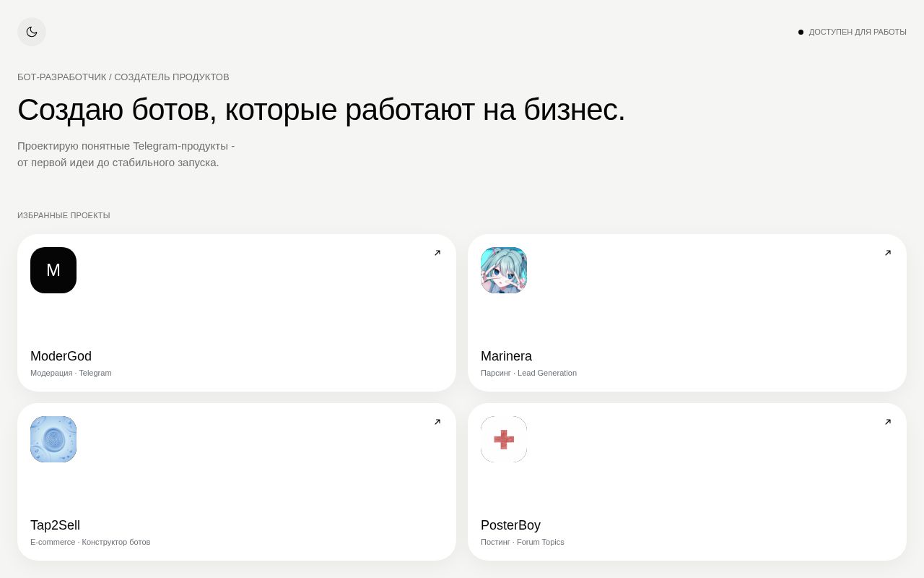Screen dimensions: 924x578
Task: Click the paragraph starting "Проектирую понятные Telegram-продукты"
Action: (x=126, y=154)
